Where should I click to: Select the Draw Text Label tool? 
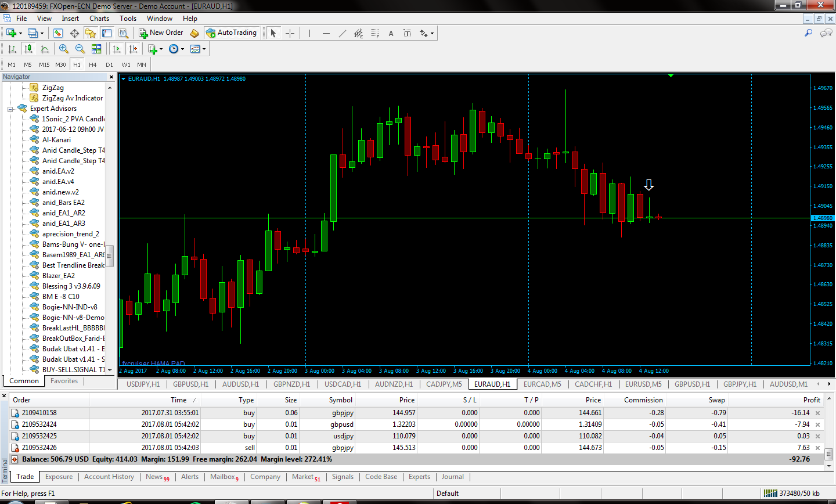coord(408,33)
